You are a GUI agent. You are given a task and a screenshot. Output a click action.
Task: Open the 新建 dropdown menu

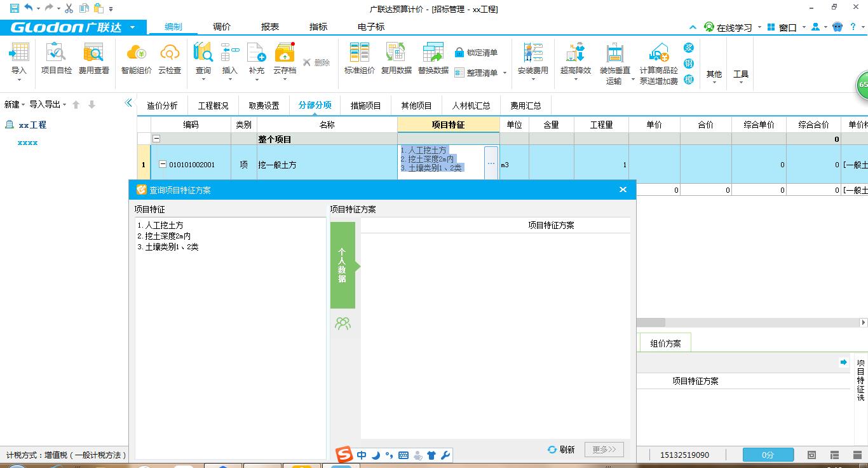14,105
